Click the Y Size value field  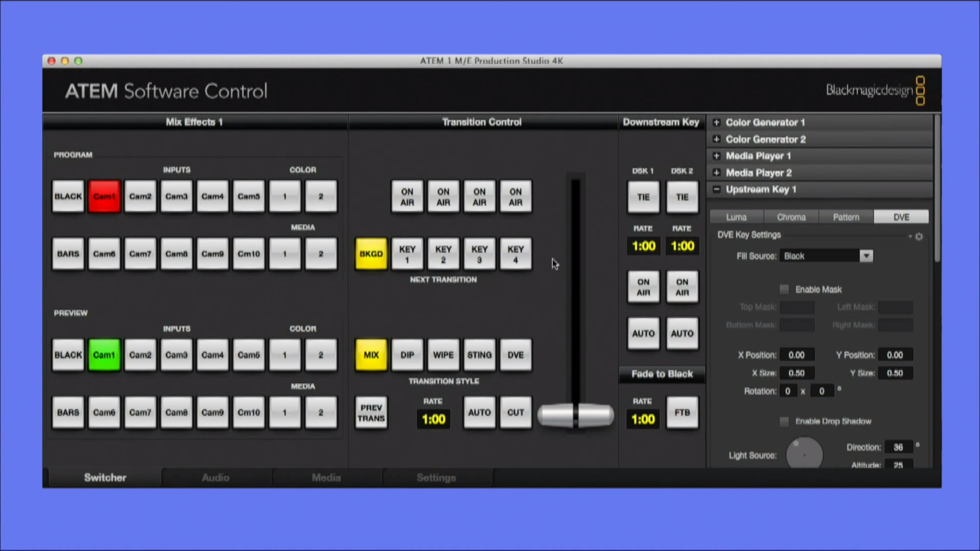point(895,373)
